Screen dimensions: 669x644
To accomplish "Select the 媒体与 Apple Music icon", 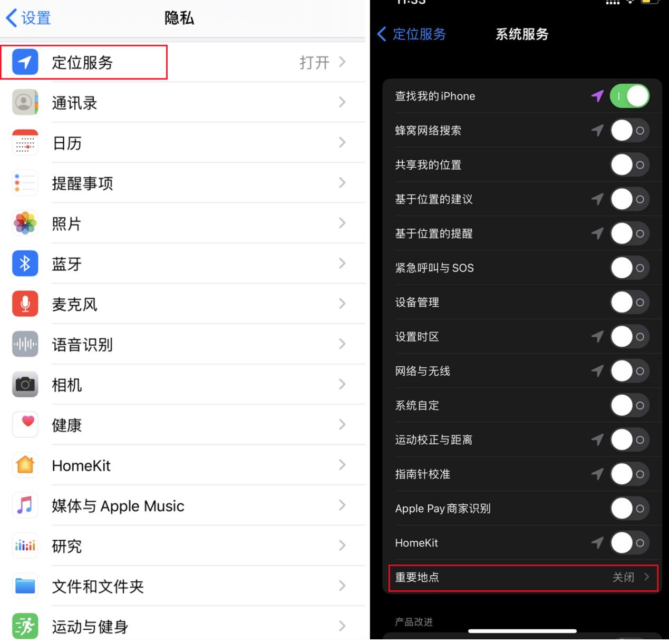I will click(x=25, y=505).
